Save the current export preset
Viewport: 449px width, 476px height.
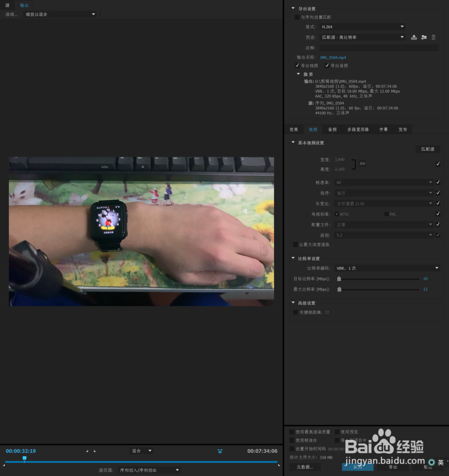point(414,37)
